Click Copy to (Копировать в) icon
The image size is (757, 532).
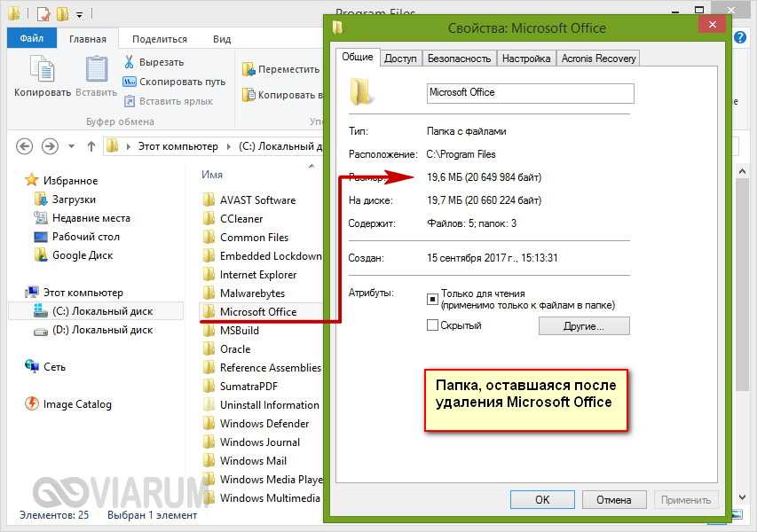pyautogui.click(x=248, y=95)
